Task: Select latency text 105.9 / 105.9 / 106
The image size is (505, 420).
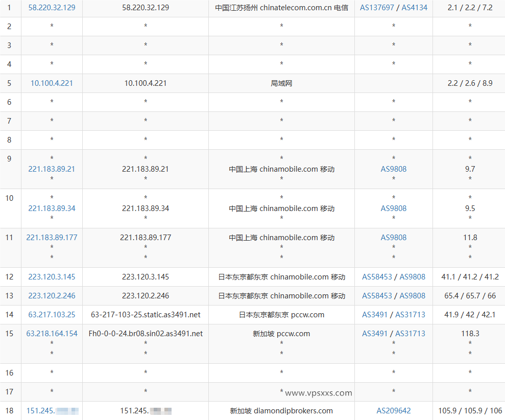Action: [x=470, y=411]
